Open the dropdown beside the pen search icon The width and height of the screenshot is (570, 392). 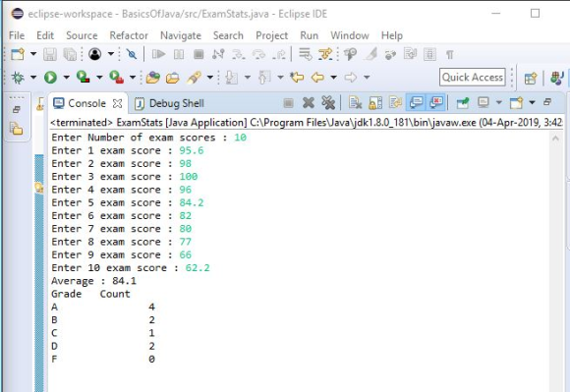click(x=210, y=78)
